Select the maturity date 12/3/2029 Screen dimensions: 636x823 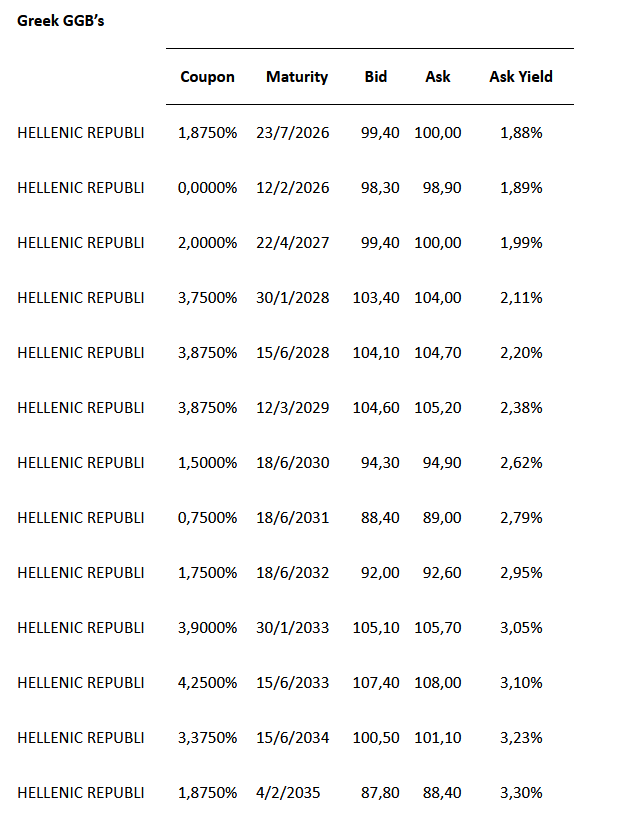point(292,407)
